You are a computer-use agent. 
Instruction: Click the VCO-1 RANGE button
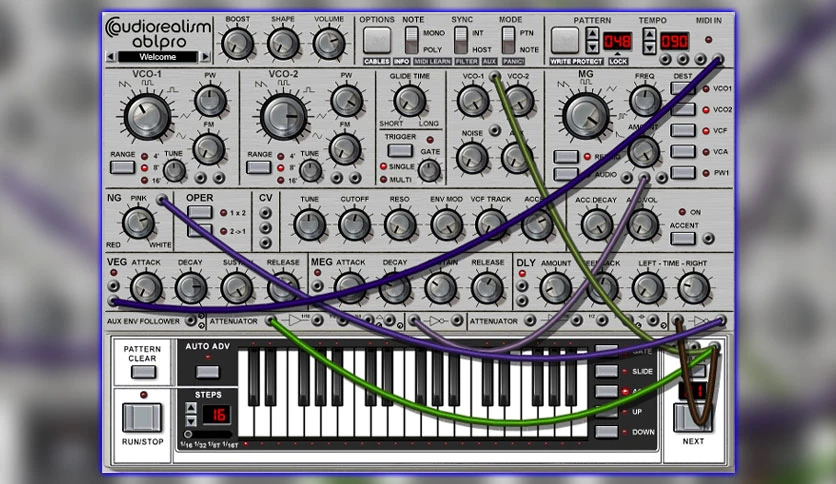122,167
